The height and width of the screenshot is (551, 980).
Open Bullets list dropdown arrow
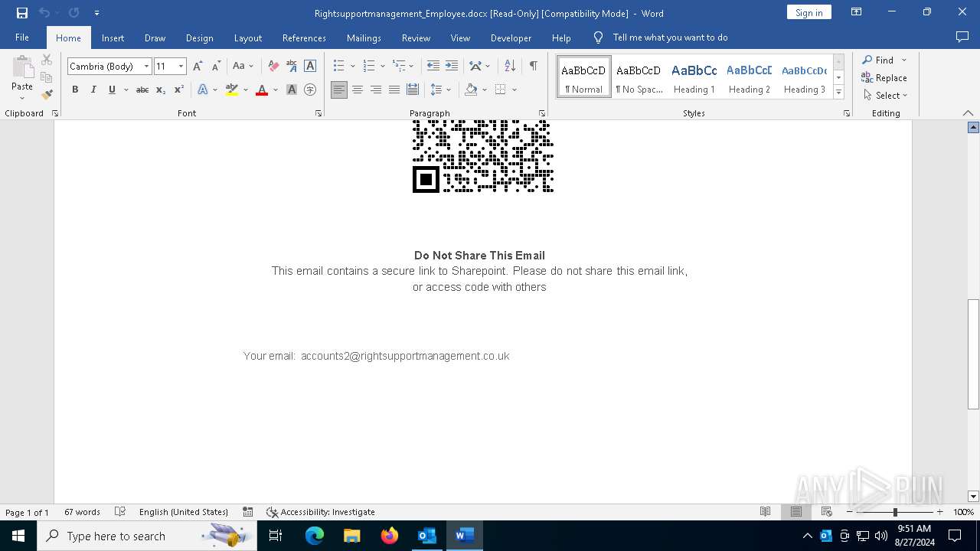(x=352, y=67)
